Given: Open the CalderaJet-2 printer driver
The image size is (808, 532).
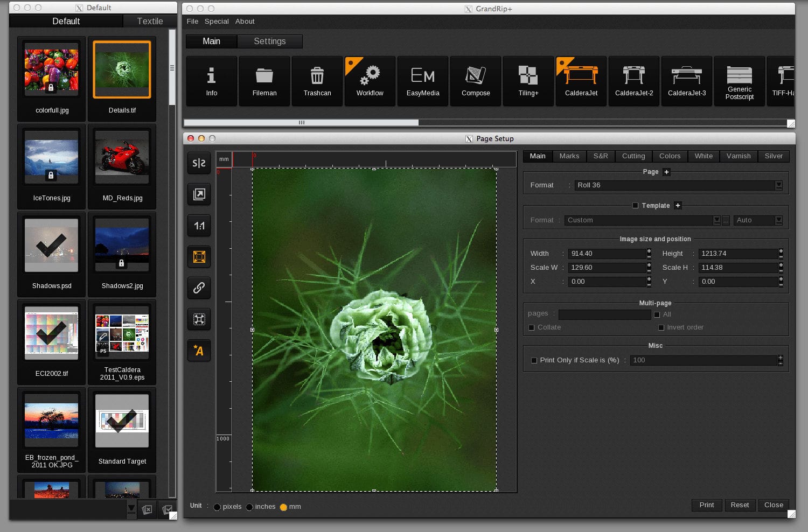Looking at the screenshot, I should pyautogui.click(x=633, y=81).
